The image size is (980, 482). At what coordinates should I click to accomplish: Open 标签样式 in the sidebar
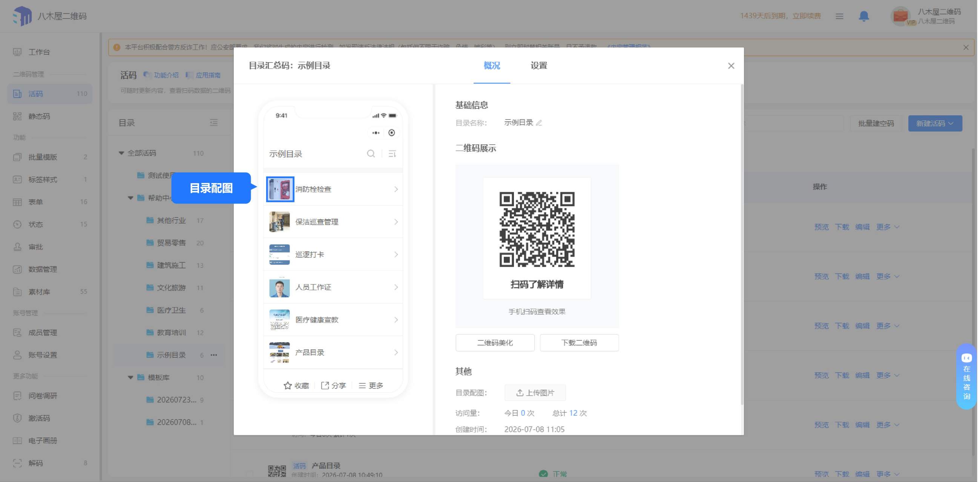49,179
